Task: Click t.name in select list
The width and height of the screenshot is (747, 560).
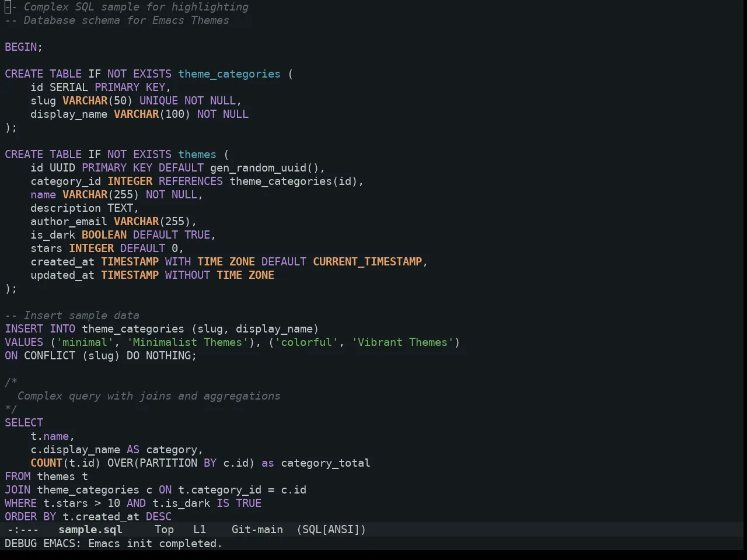Action: point(50,436)
